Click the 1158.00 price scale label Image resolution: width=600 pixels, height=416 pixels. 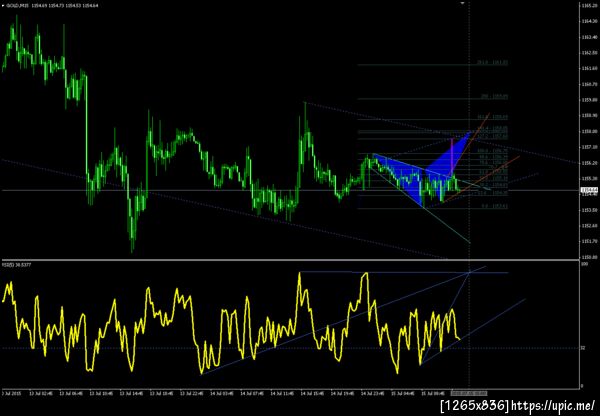[589, 131]
